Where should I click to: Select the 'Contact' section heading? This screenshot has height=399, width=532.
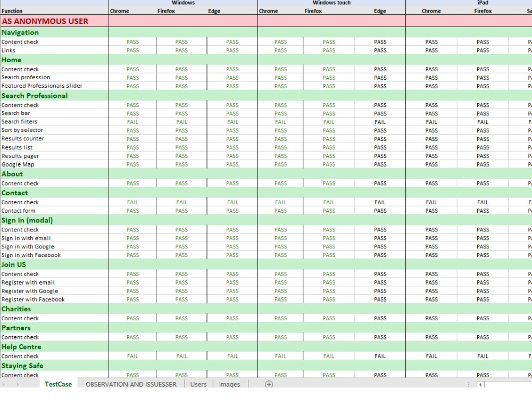click(54, 193)
